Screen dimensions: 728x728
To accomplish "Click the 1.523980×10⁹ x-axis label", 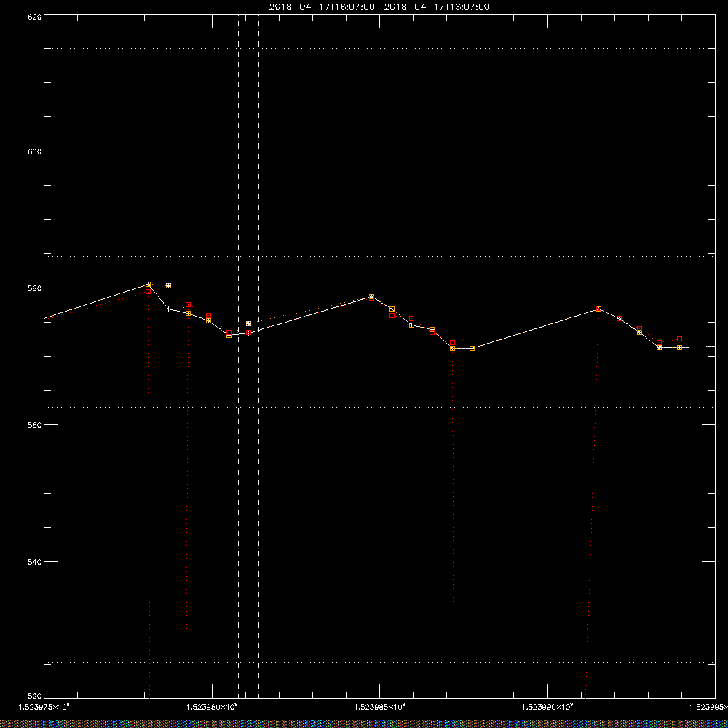I will (x=212, y=707).
